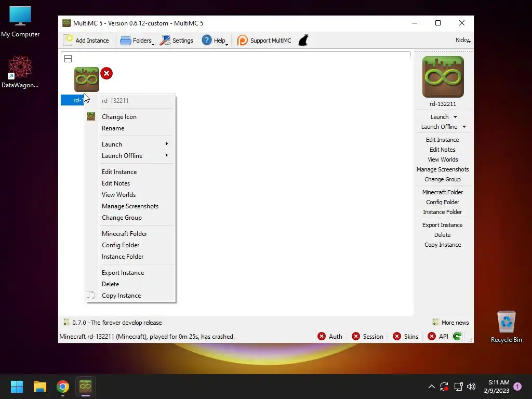Click Export Instance in right sidebar
532x399 pixels.
443,225
